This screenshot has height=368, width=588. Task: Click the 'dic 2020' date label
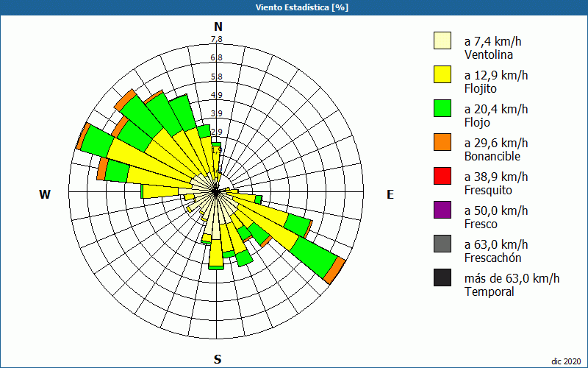[567, 361]
